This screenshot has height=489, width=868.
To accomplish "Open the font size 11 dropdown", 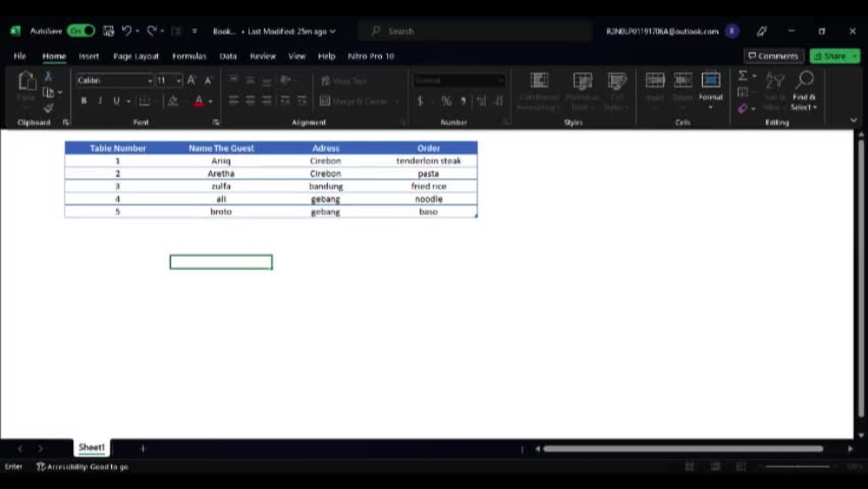I will [x=178, y=81].
